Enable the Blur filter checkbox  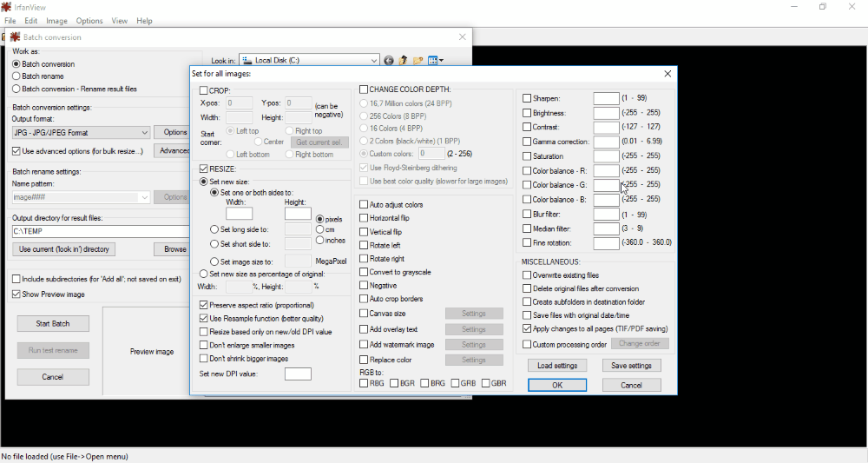527,214
